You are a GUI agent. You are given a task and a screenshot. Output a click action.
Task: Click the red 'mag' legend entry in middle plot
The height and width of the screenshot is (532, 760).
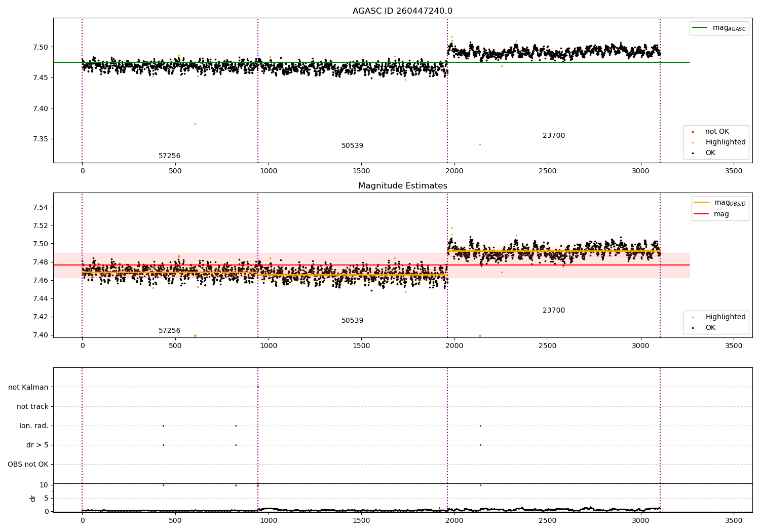712,214
